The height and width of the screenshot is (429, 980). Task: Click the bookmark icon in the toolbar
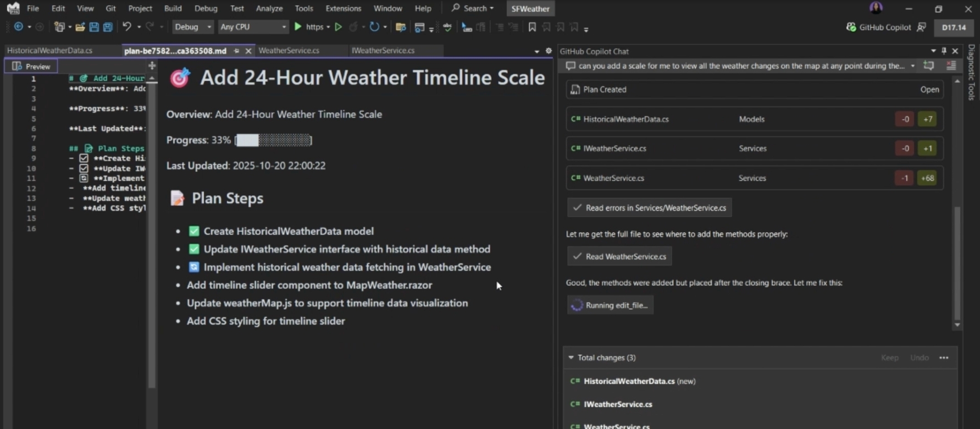click(x=532, y=27)
